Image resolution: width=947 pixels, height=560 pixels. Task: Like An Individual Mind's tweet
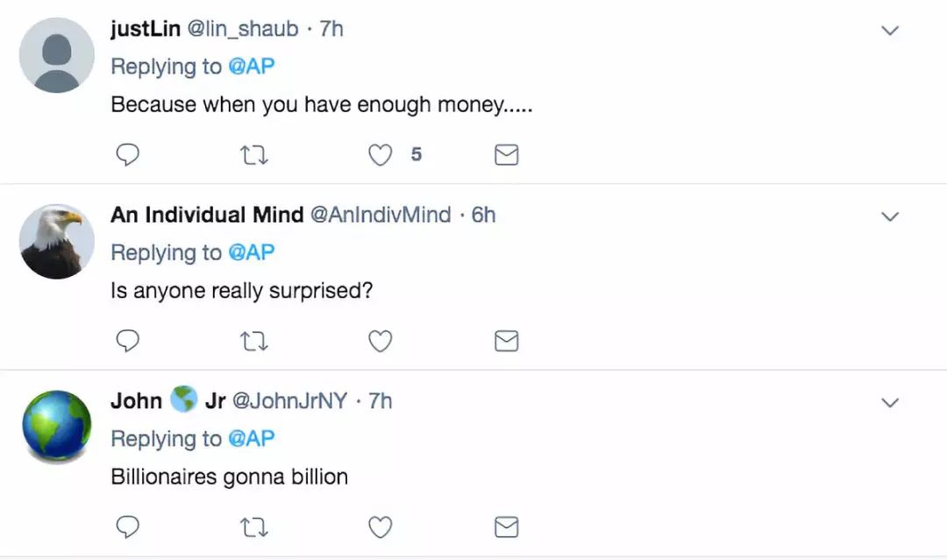click(x=380, y=341)
